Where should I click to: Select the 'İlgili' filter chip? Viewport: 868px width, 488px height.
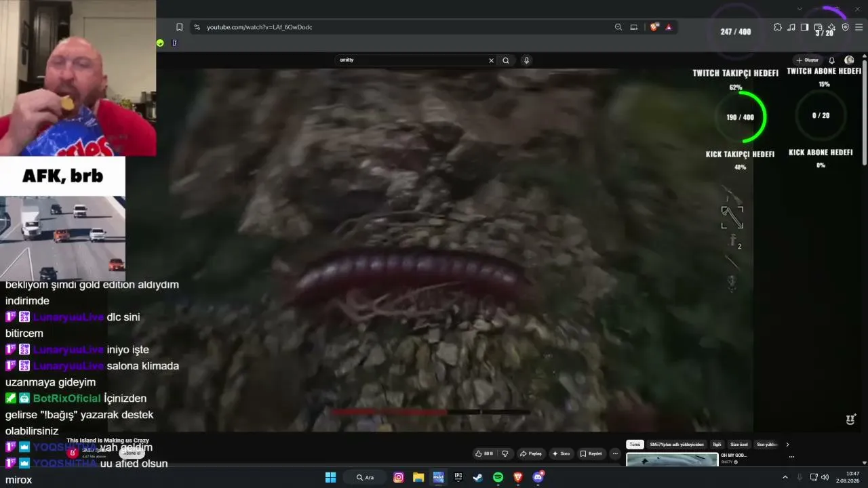click(717, 445)
